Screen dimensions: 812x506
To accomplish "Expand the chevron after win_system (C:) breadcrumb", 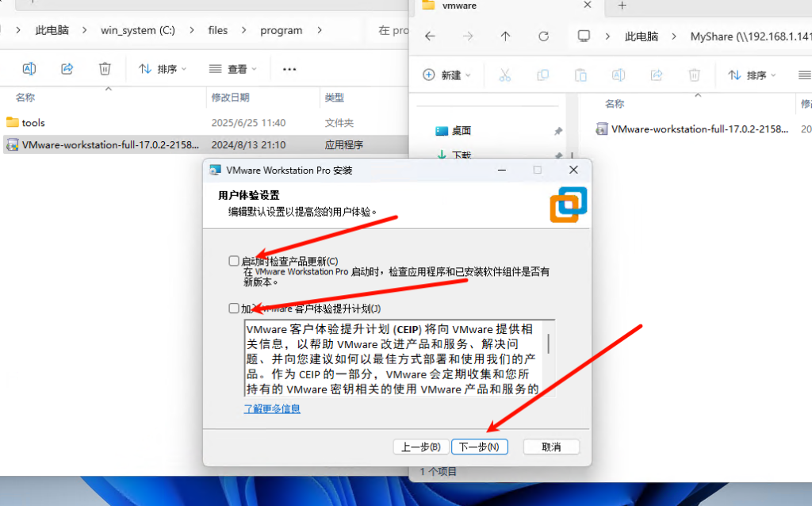I will tap(192, 30).
